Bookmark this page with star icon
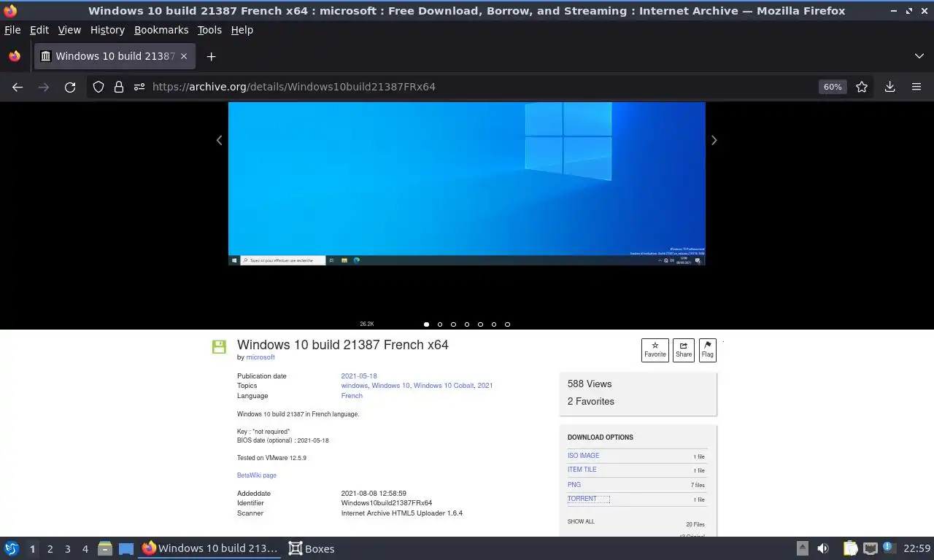Viewport: 934px width, 560px height. [x=862, y=87]
